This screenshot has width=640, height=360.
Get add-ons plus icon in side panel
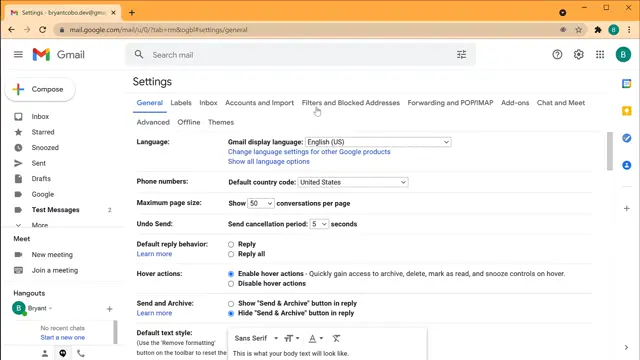(x=627, y=209)
